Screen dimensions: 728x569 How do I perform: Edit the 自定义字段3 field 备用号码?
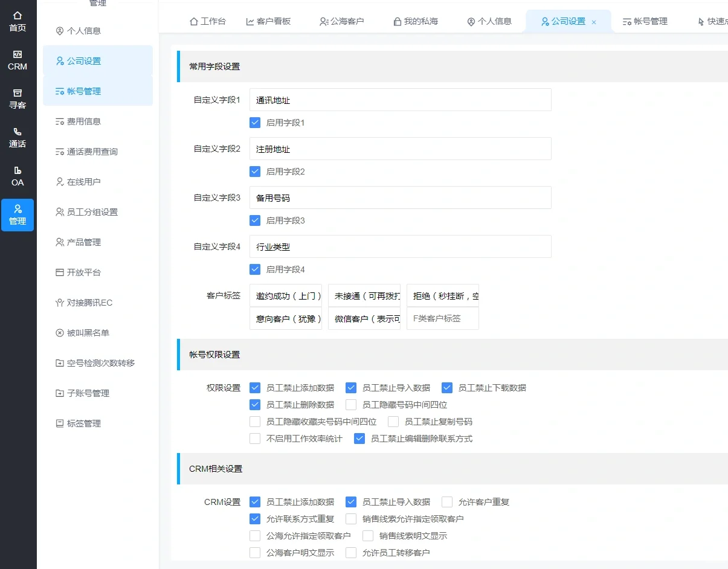401,198
